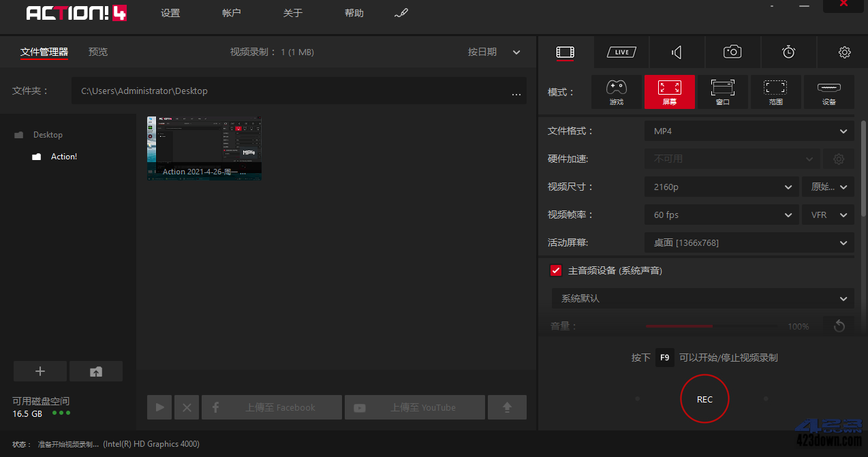This screenshot has height=457, width=868.
Task: Open the 帮助 menu
Action: (354, 12)
